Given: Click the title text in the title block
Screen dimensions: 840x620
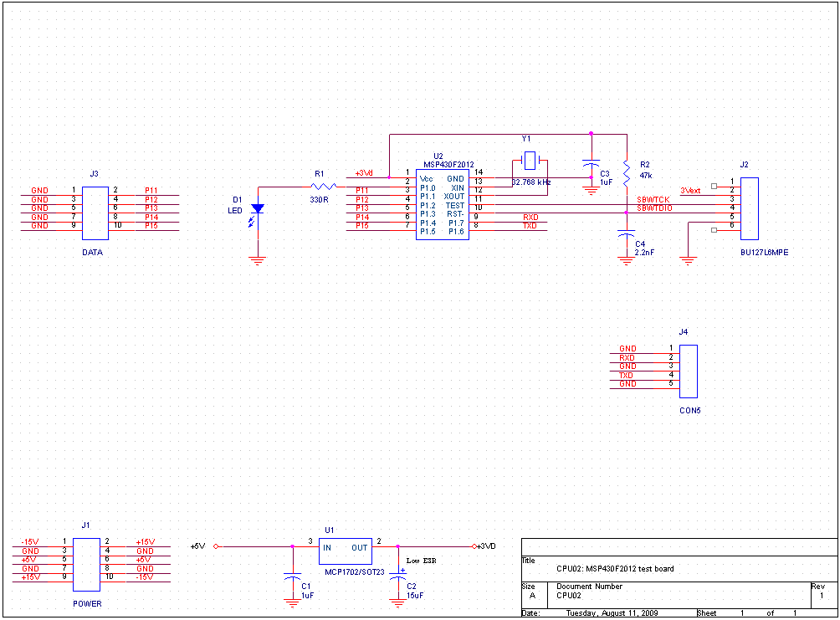Looking at the screenshot, I should pos(615,569).
